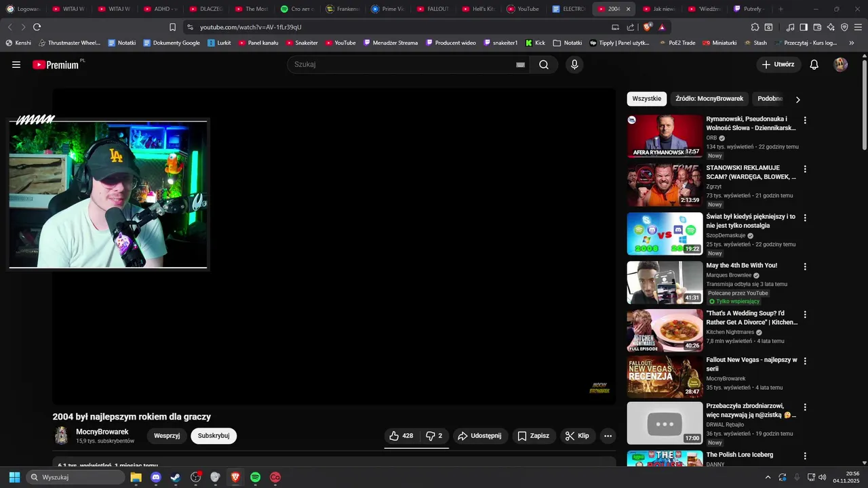Open options for STANOWSKI REKLAMUJE SCAM video
Screen dimensions: 868x488
point(805,169)
